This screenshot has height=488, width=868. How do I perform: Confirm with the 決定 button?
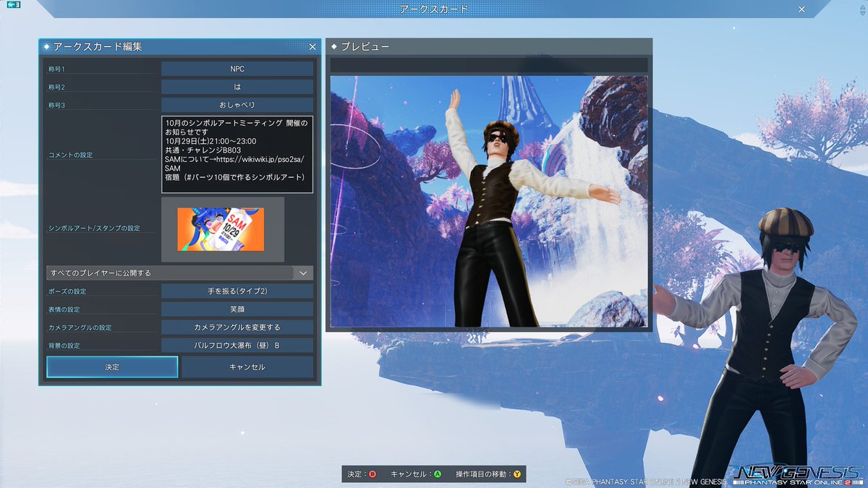click(112, 367)
